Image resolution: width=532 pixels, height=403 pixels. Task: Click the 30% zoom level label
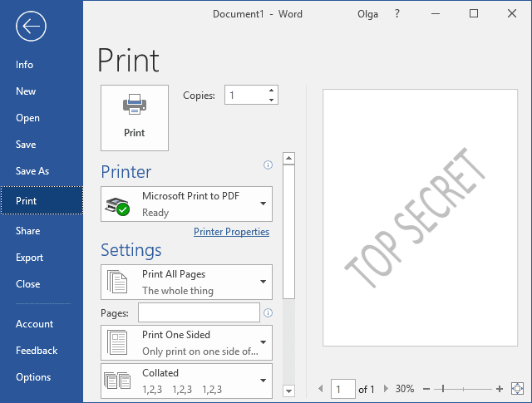point(405,389)
